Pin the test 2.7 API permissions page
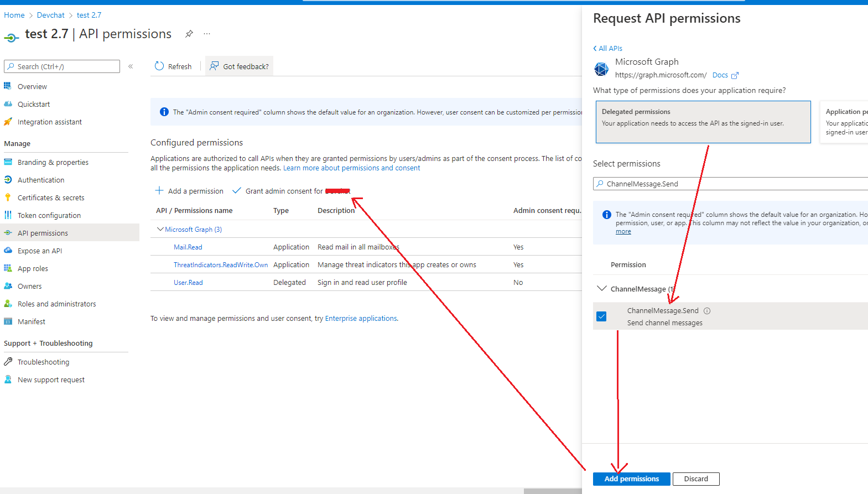 (x=189, y=34)
